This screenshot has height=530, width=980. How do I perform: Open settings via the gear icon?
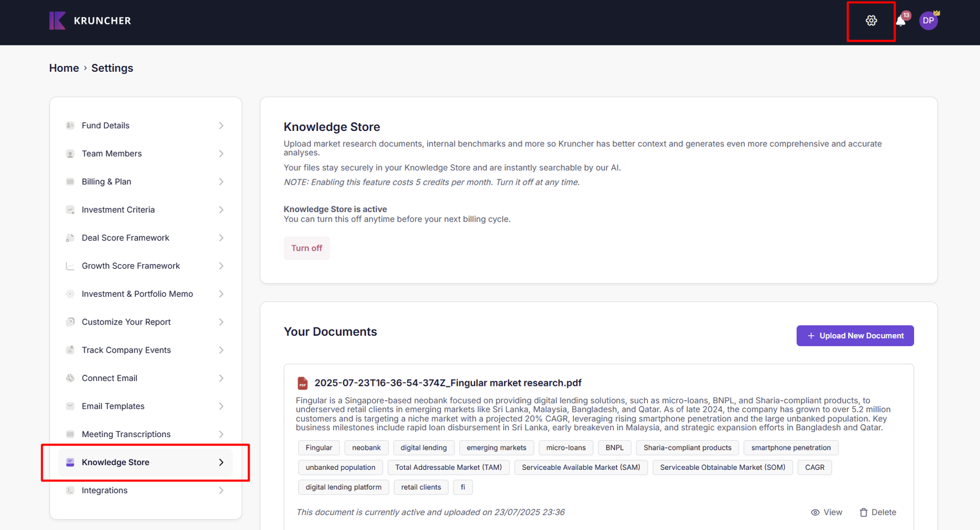click(871, 21)
